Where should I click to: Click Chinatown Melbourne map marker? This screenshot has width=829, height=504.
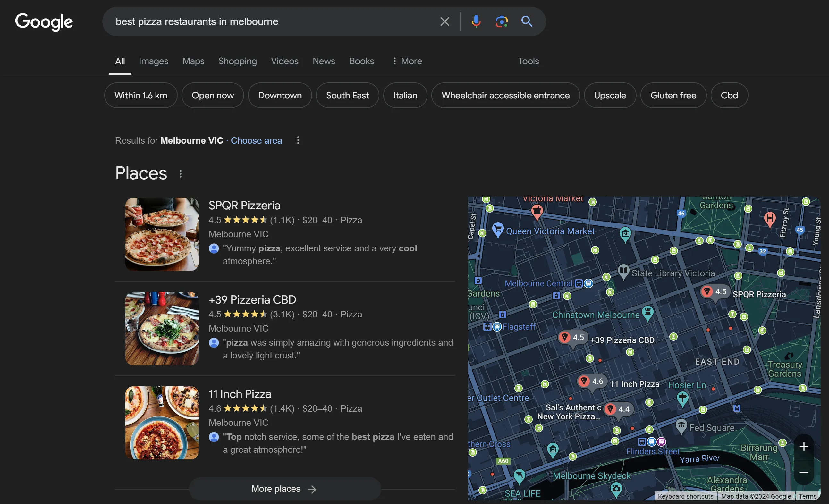coord(647,313)
